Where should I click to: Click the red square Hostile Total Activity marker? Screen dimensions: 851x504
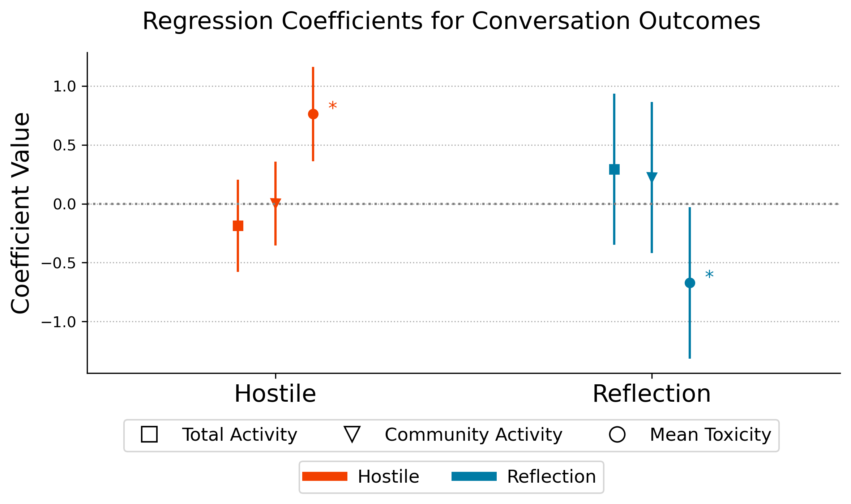(x=238, y=226)
